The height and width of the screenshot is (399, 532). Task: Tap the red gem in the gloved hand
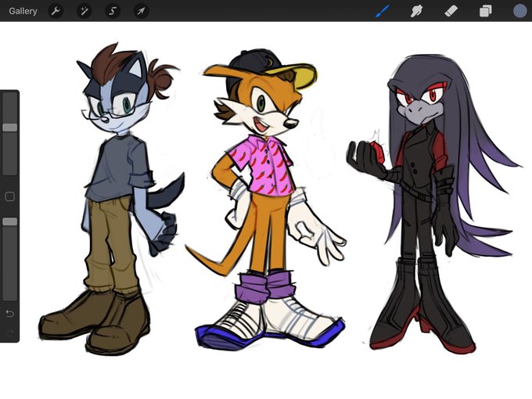point(377,152)
